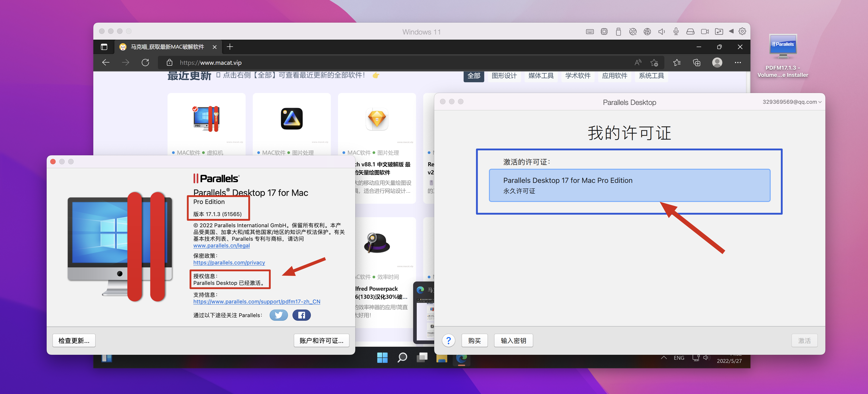The image size is (868, 394).
Task: Open File Explorer in Windows taskbar
Action: pyautogui.click(x=442, y=359)
